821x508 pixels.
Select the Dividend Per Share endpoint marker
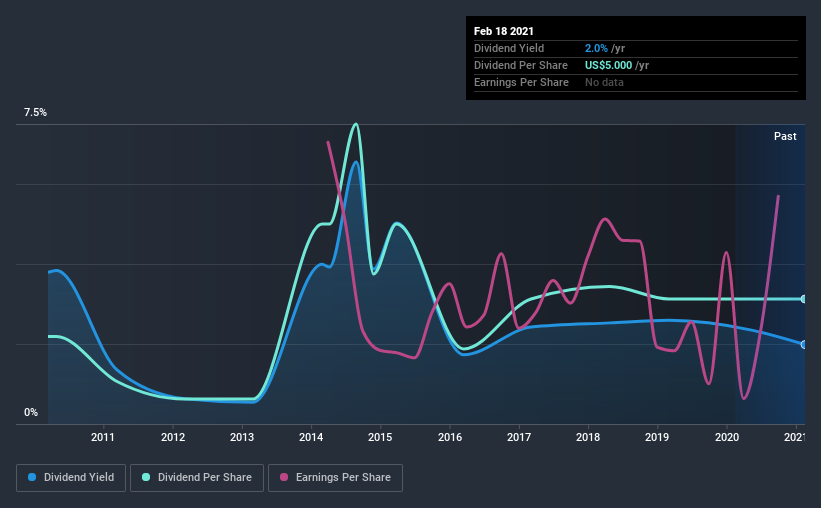point(803,299)
